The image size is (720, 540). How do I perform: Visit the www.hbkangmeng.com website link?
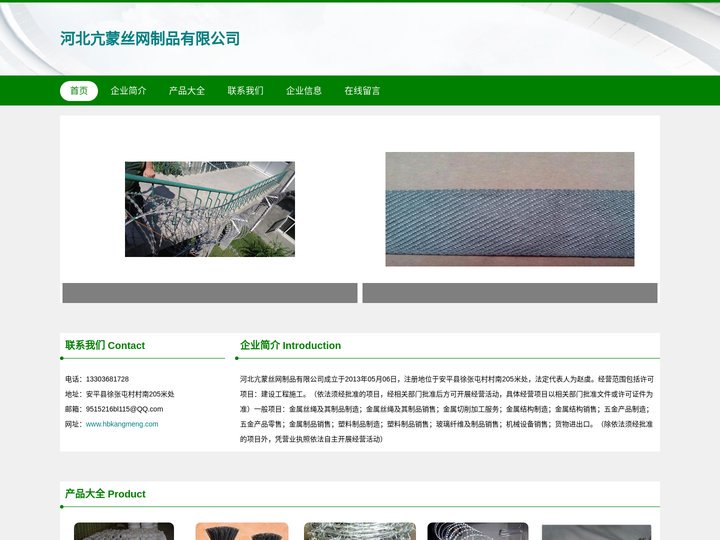click(122, 424)
